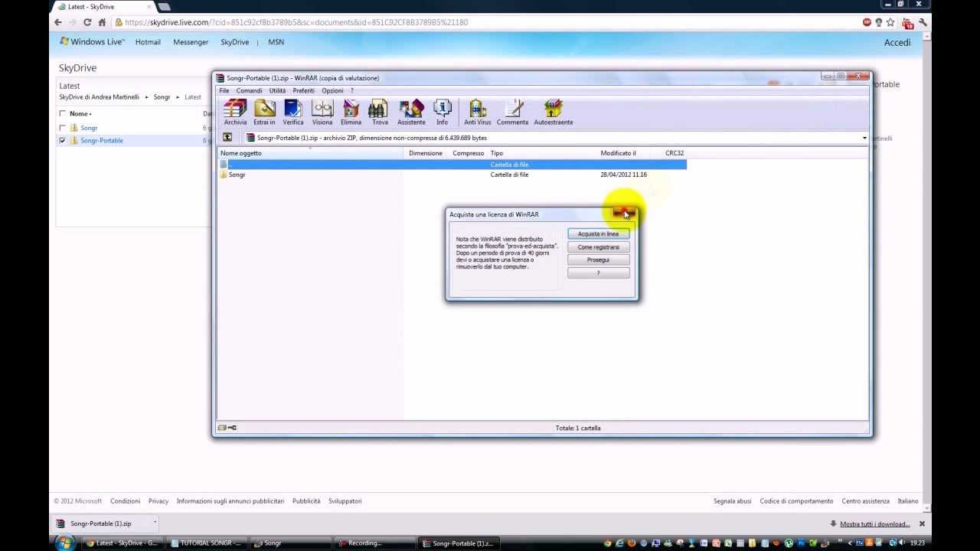Open the Preferiti menu
Viewport: 980px width, 551px height.
click(x=303, y=90)
